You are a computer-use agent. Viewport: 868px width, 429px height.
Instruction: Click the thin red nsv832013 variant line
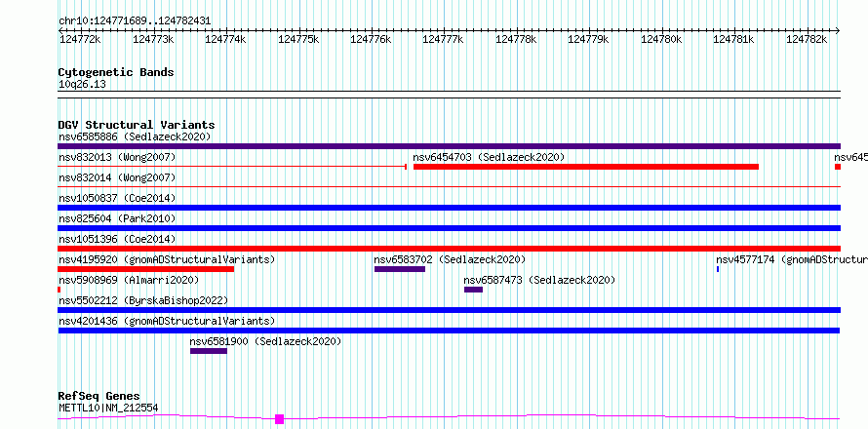[x=232, y=167]
